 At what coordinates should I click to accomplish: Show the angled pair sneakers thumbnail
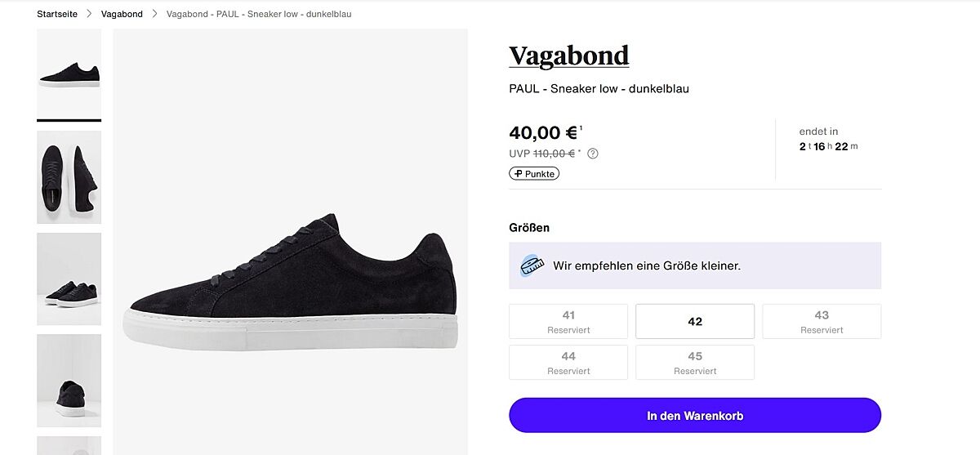click(69, 279)
